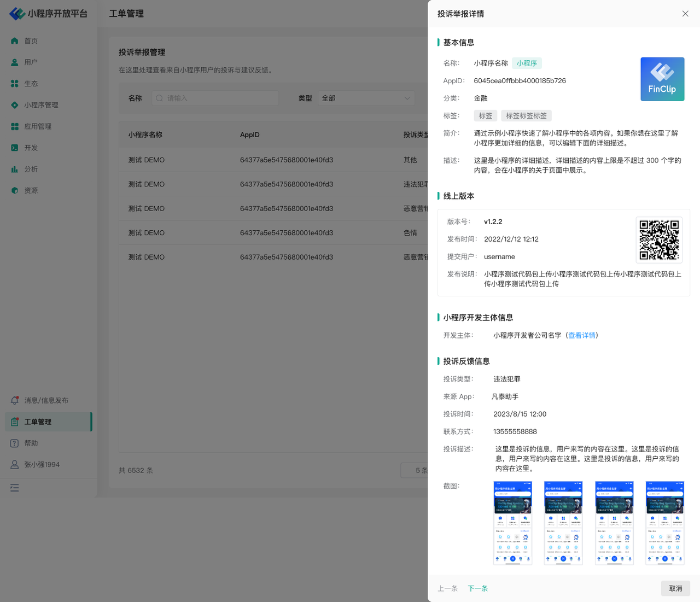Expand the 类型 dropdown showing 全部
The width and height of the screenshot is (700, 602).
point(366,98)
